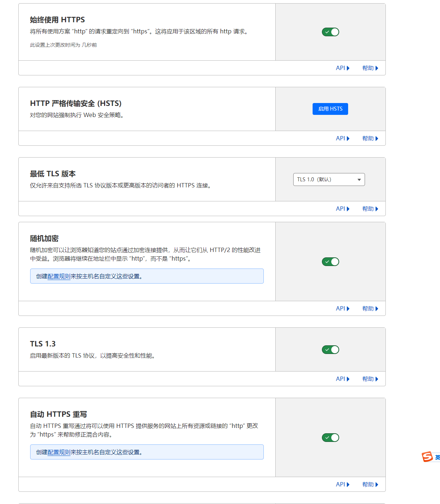Click the 启用 HSTS button
The width and height of the screenshot is (440, 504).
point(330,109)
